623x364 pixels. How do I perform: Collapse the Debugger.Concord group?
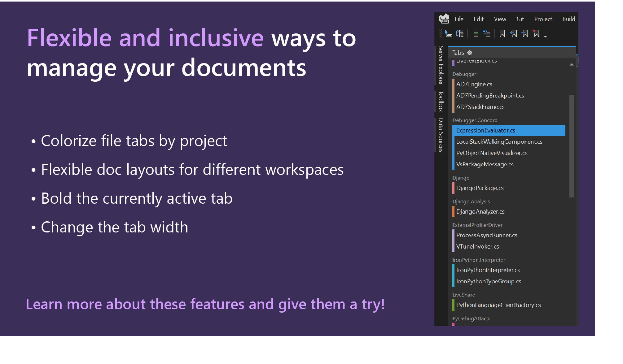pyautogui.click(x=475, y=120)
